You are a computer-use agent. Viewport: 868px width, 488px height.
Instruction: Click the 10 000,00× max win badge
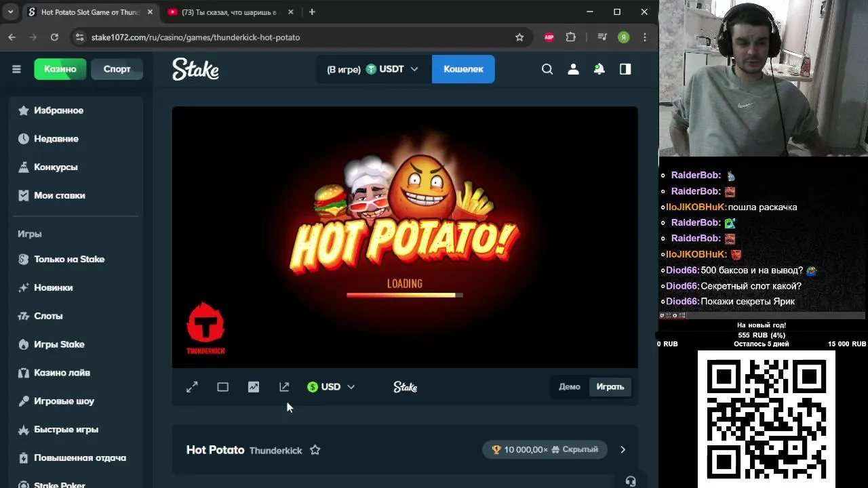545,450
